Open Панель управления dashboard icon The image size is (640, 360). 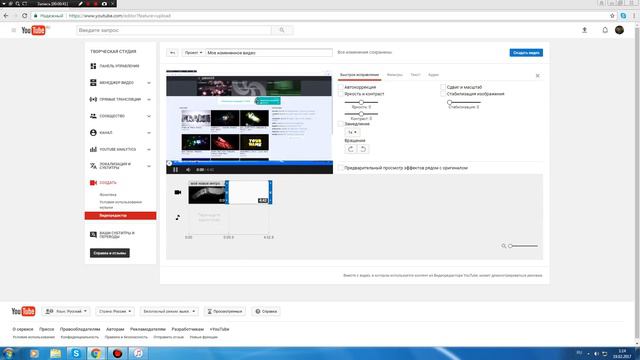[x=93, y=66]
